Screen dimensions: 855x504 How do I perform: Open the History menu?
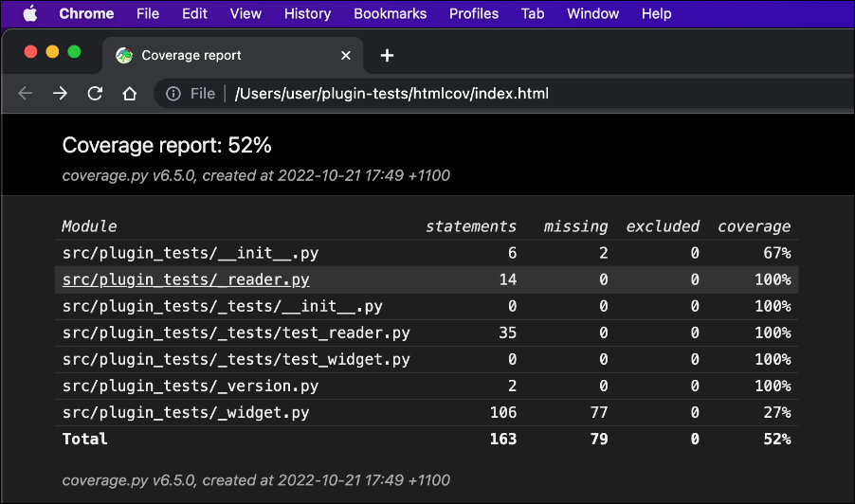307,14
